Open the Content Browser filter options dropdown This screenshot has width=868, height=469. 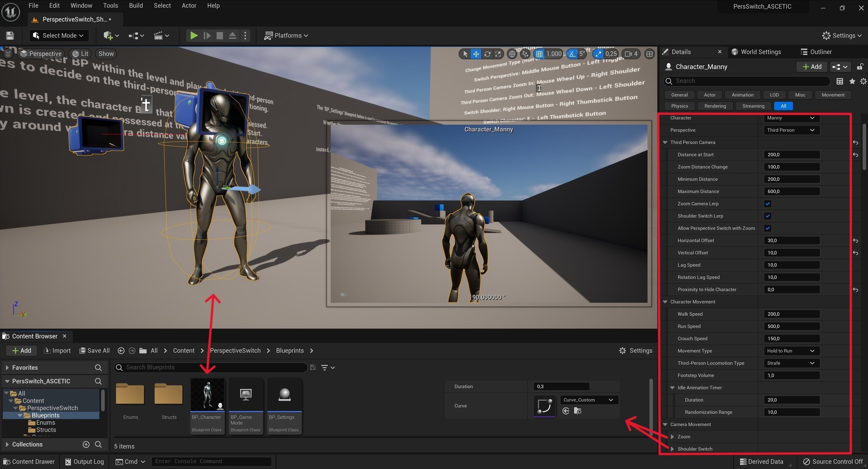click(328, 368)
